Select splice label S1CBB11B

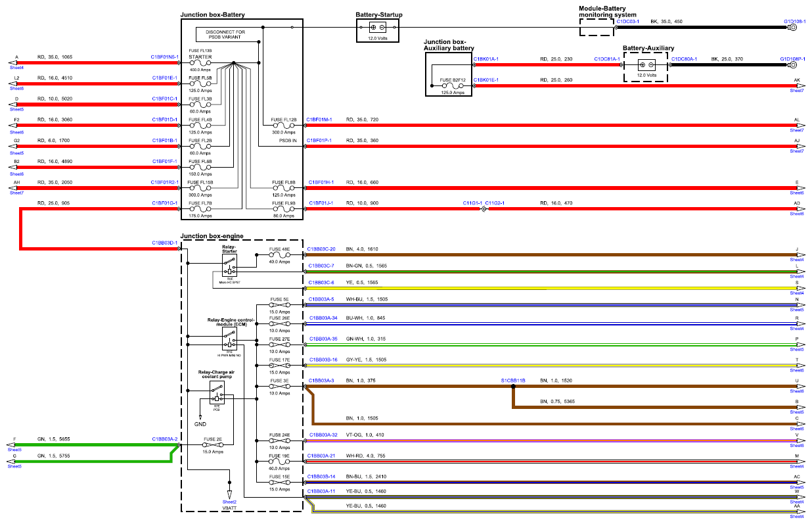[513, 381]
